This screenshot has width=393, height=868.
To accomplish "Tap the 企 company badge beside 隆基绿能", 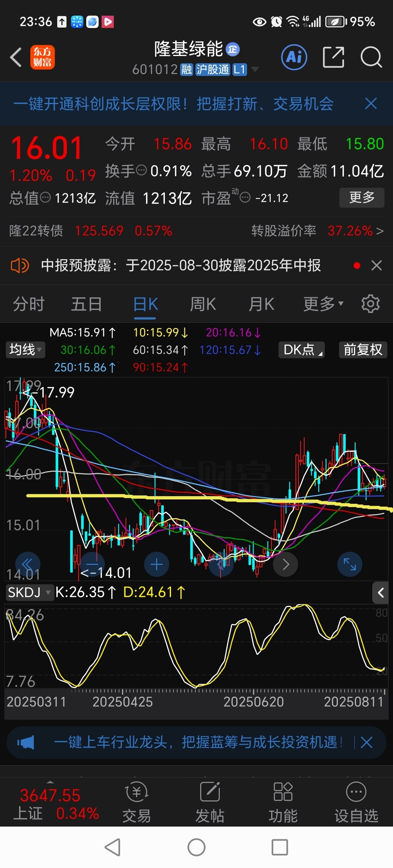I will coord(233,49).
